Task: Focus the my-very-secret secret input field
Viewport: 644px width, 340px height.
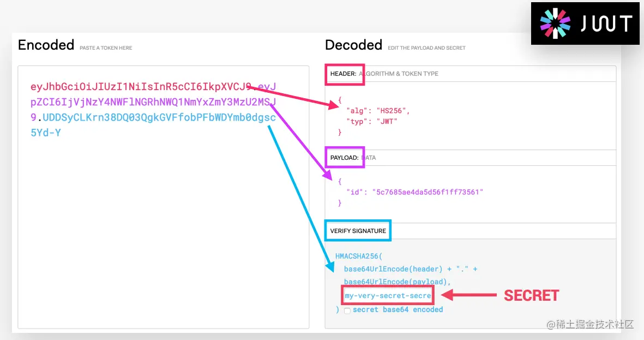Action: tap(388, 296)
